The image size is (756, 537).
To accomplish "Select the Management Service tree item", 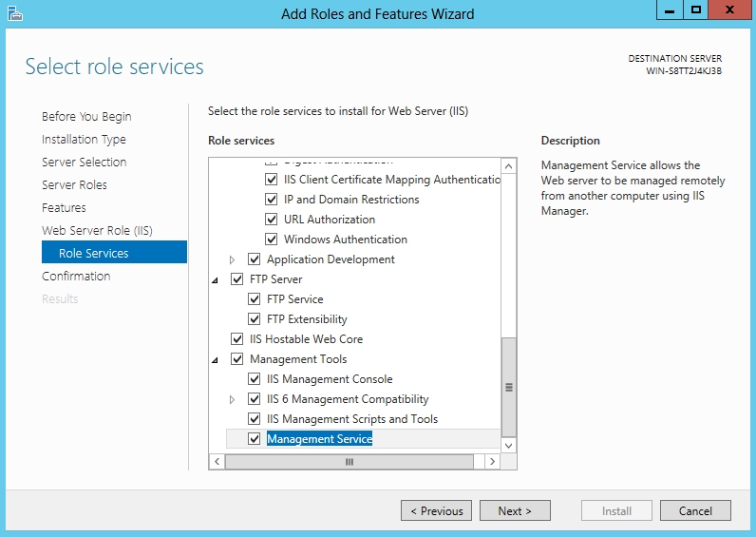I will (x=319, y=439).
